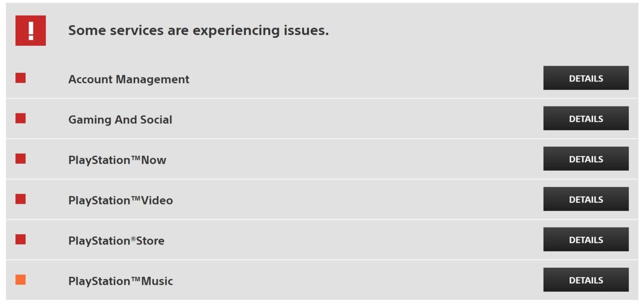Select the PlayStation Video service name

121,200
